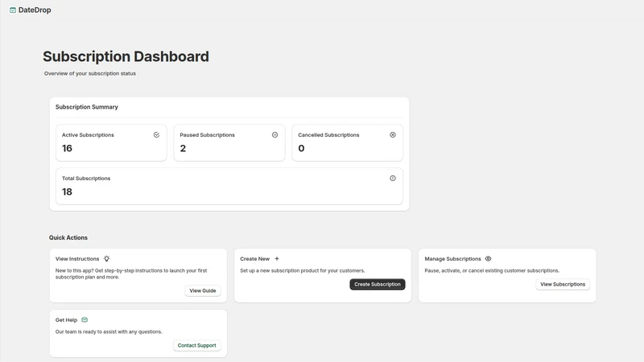Click the Get Help card title
Image resolution: width=644 pixels, height=362 pixels.
point(66,320)
